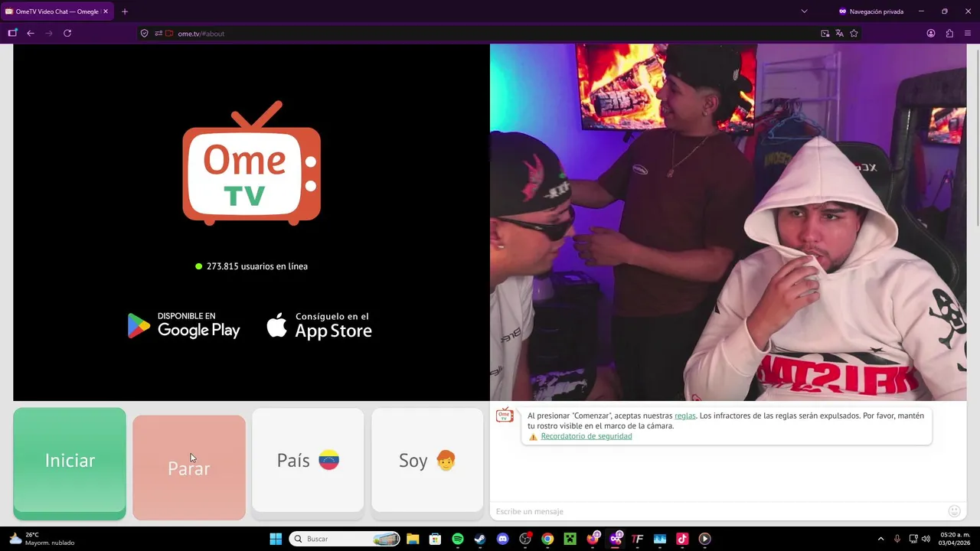Reload the current page
Image resolution: width=980 pixels, height=551 pixels.
(x=67, y=34)
